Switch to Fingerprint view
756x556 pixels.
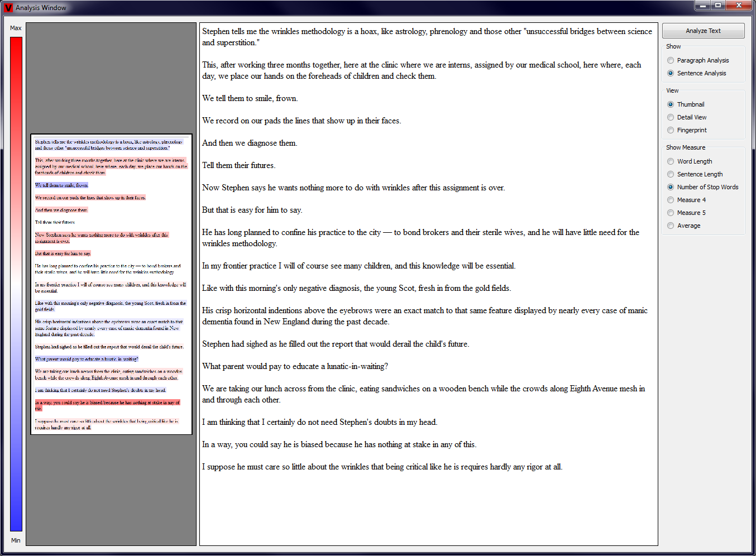click(671, 130)
